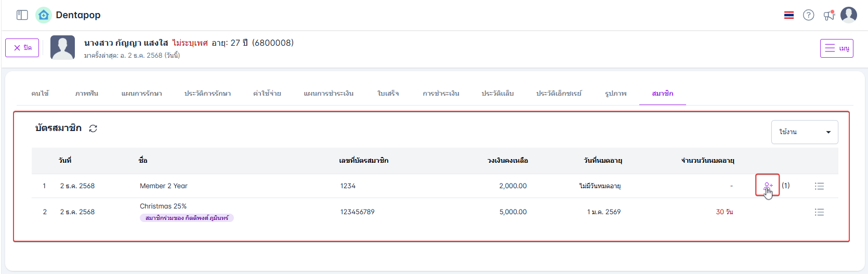Click the patient profile photo thumbnail
This screenshot has height=274, width=868.
pyautogui.click(x=62, y=48)
